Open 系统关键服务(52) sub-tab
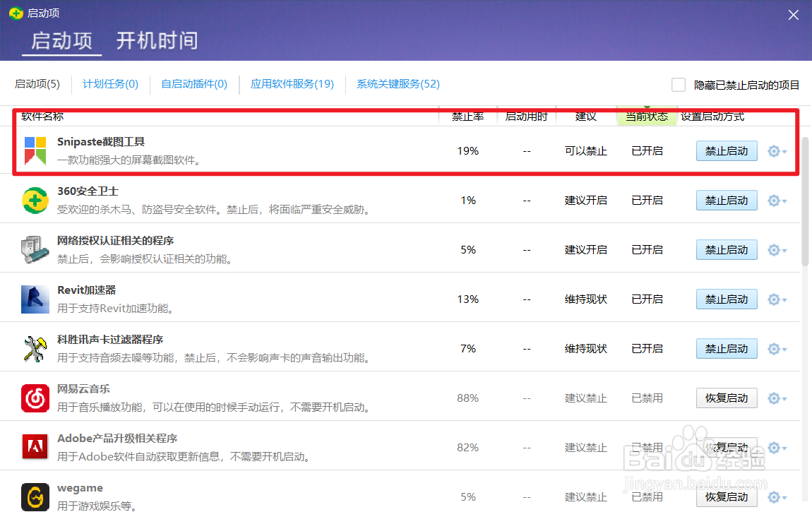The image size is (812, 512). coord(398,84)
